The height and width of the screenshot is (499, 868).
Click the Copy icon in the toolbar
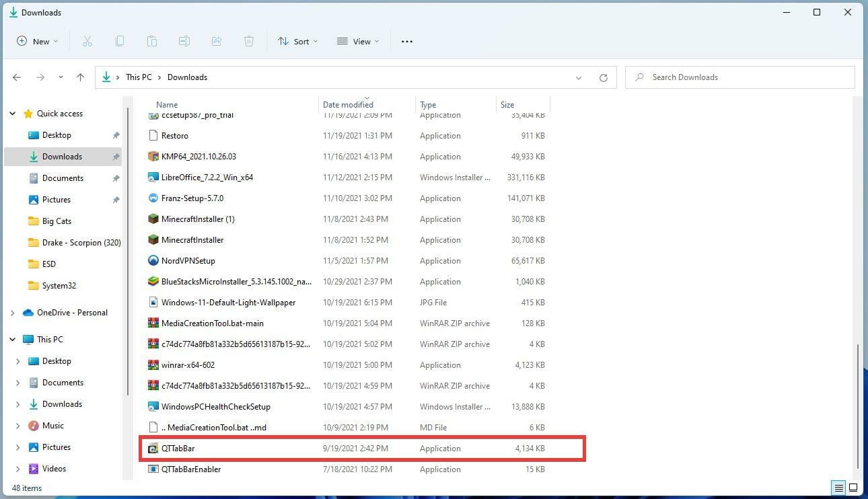[119, 41]
